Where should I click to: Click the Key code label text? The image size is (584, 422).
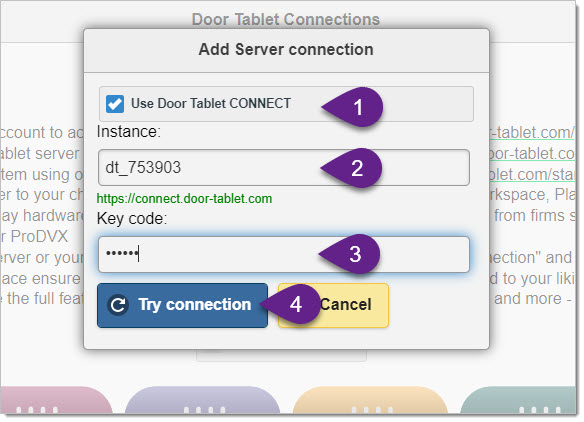pos(132,219)
